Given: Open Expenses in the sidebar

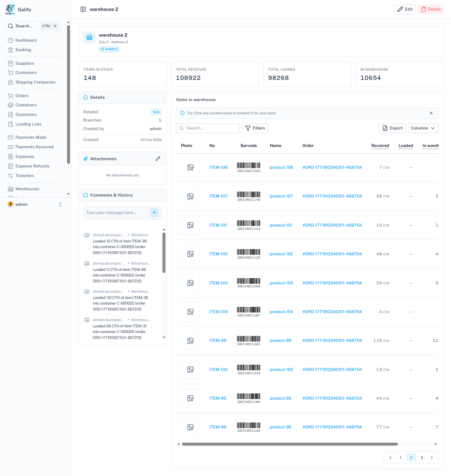Looking at the screenshot, I should [x=25, y=157].
